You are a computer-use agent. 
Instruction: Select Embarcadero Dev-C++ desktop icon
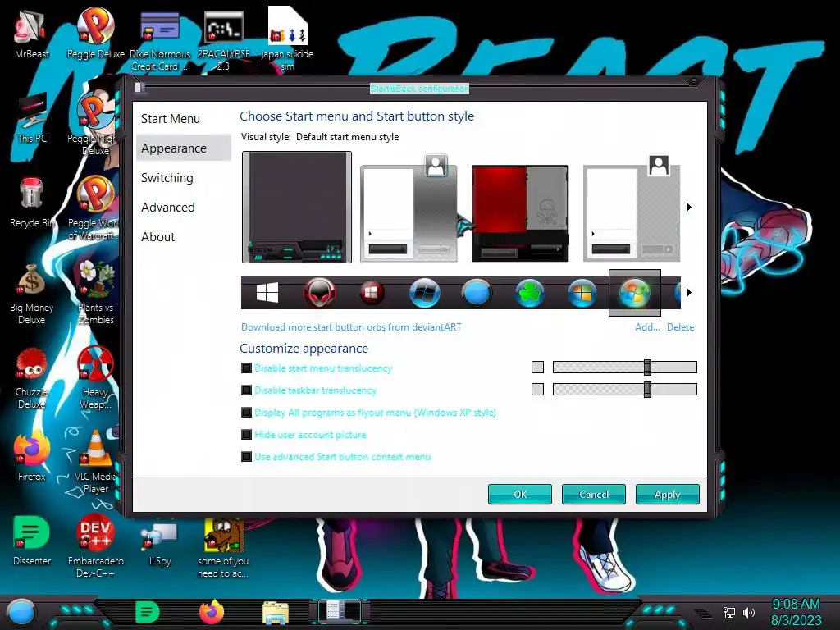[95, 546]
